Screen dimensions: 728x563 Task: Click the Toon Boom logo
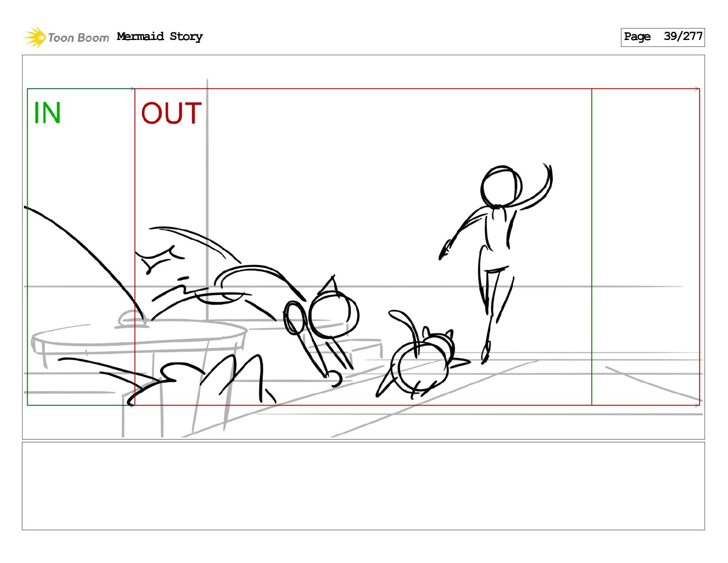pos(67,37)
